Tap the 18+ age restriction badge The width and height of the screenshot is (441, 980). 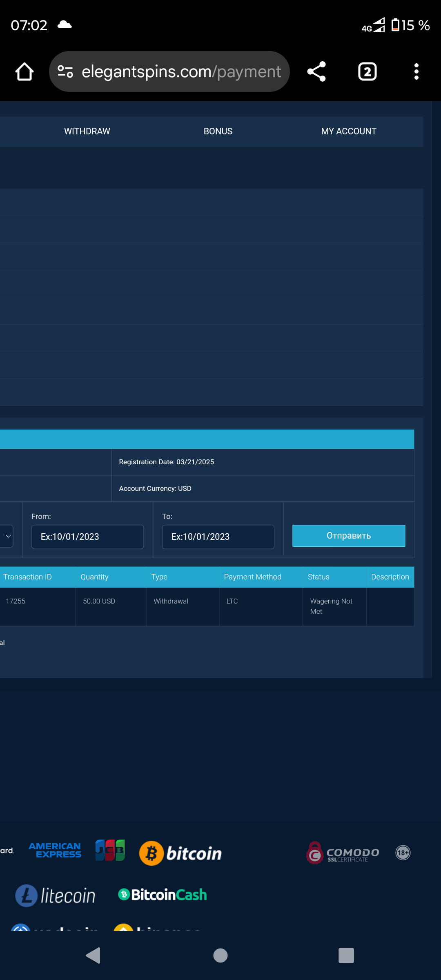point(403,853)
